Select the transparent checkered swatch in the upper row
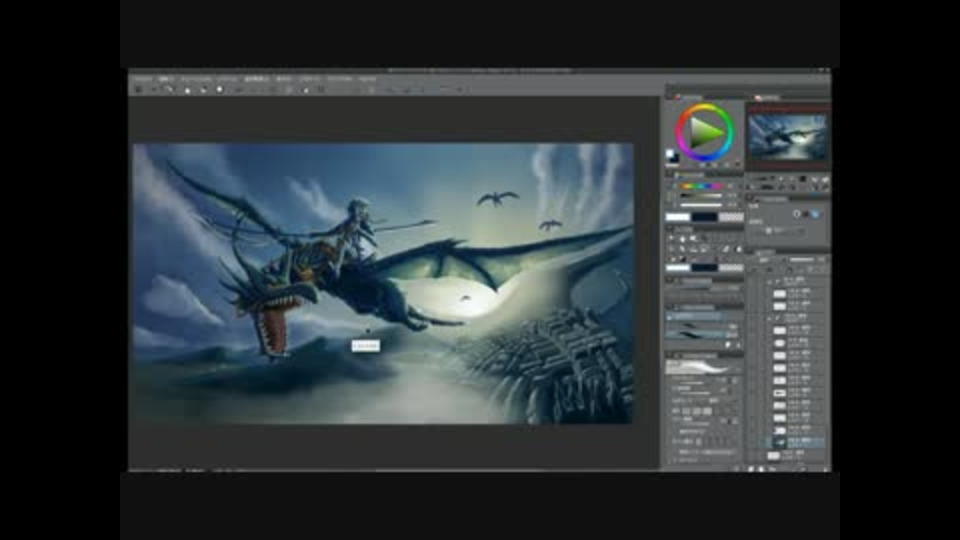 731,217
